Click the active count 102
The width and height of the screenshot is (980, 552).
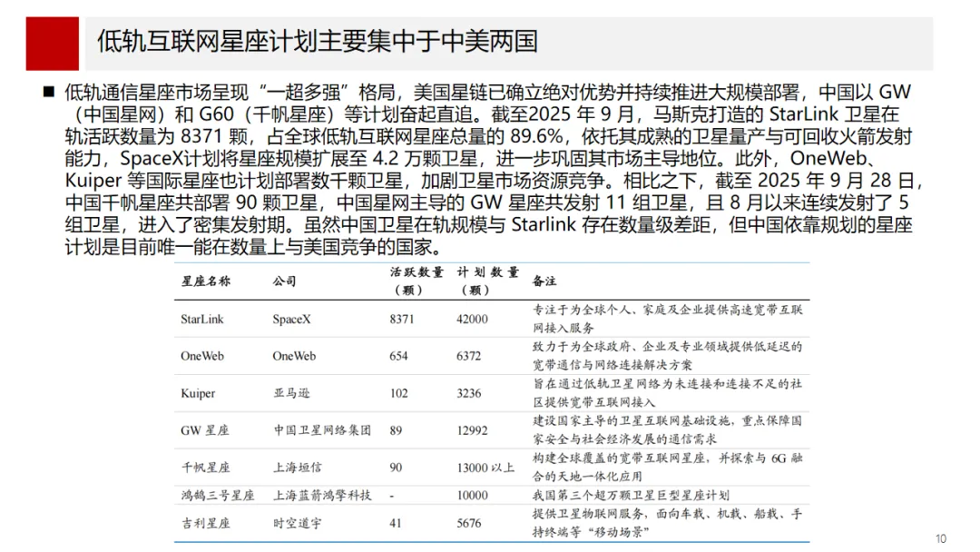click(398, 393)
